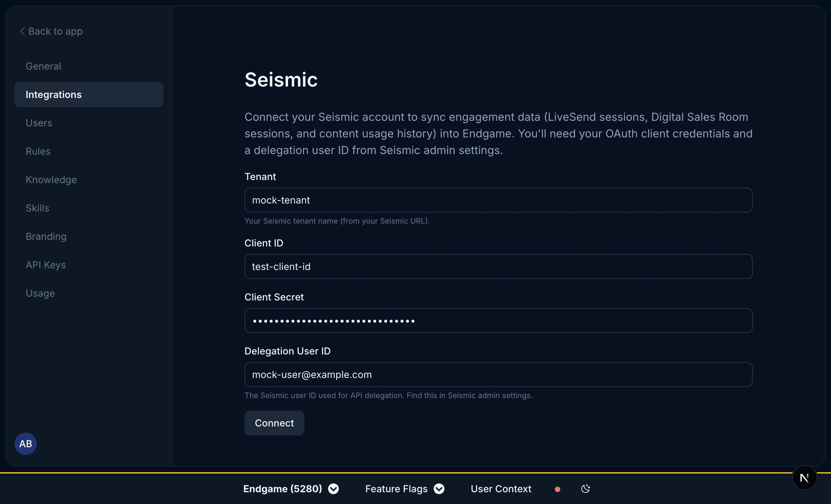Toggle the moon dark mode icon
The width and height of the screenshot is (831, 504).
tap(586, 489)
